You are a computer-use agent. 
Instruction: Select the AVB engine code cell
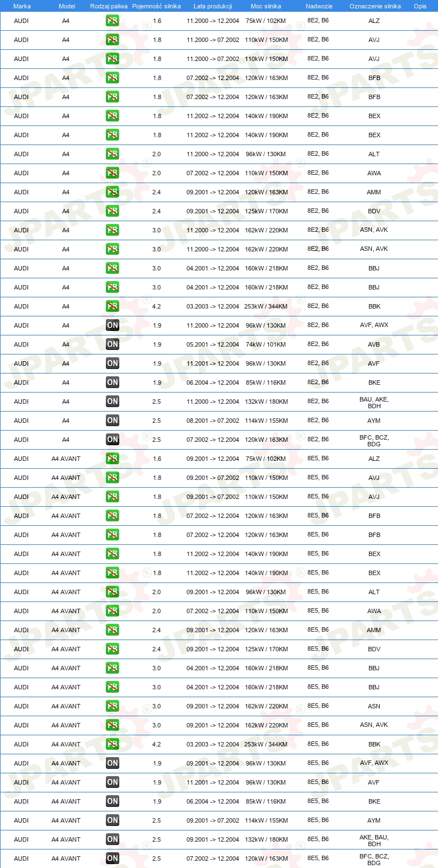click(374, 345)
